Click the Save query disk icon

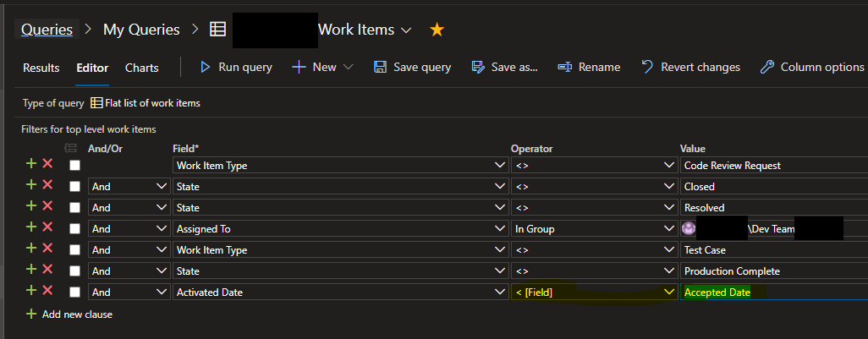coord(380,67)
